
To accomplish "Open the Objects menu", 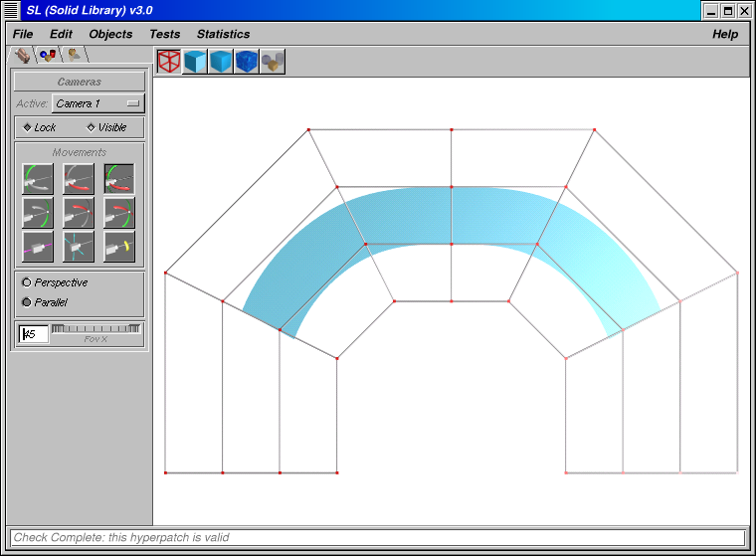I will (110, 34).
